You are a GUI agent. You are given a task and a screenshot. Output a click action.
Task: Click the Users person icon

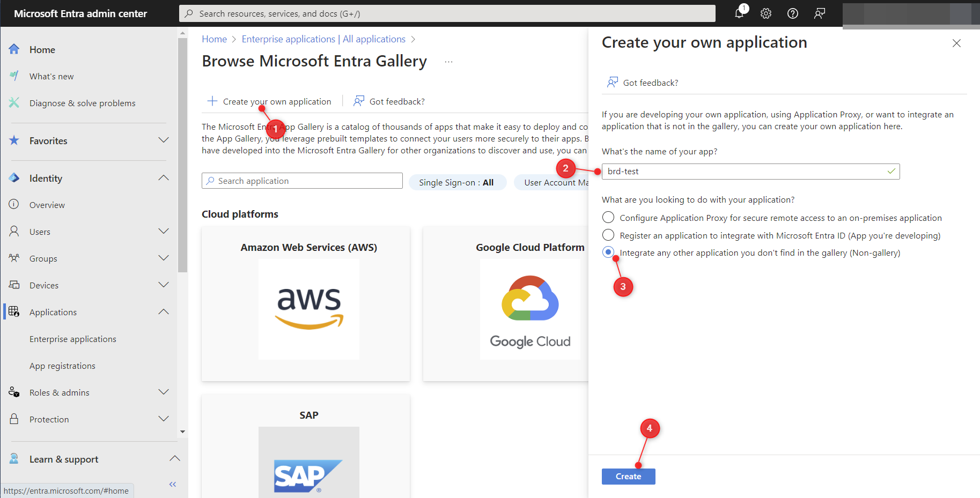pyautogui.click(x=14, y=231)
